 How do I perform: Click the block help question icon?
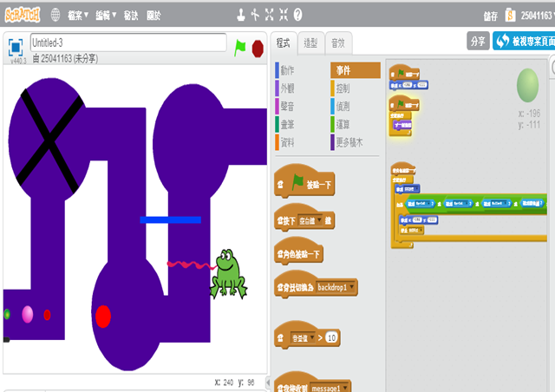298,15
